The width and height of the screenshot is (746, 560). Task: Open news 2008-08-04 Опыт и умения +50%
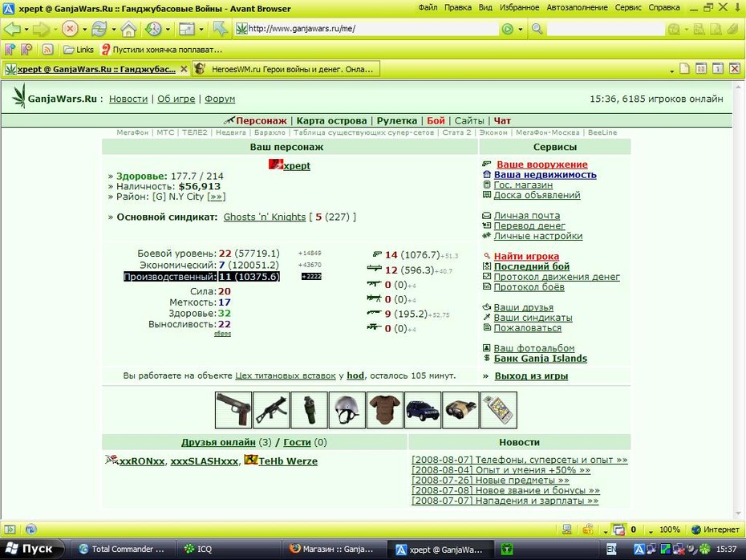pos(501,470)
